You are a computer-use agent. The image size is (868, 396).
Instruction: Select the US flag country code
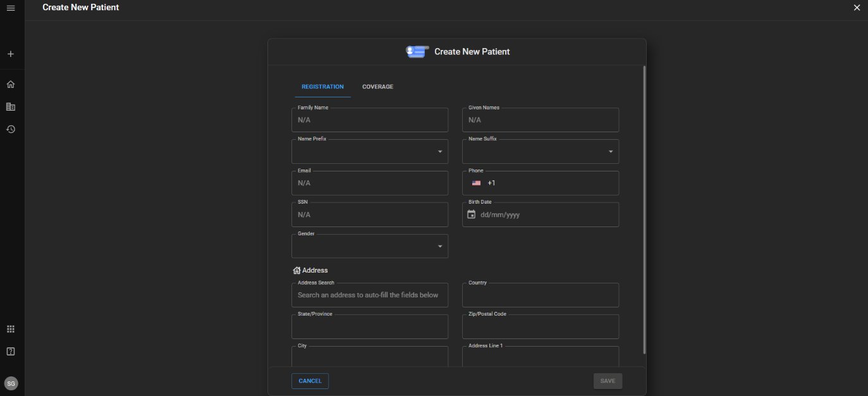click(x=476, y=183)
